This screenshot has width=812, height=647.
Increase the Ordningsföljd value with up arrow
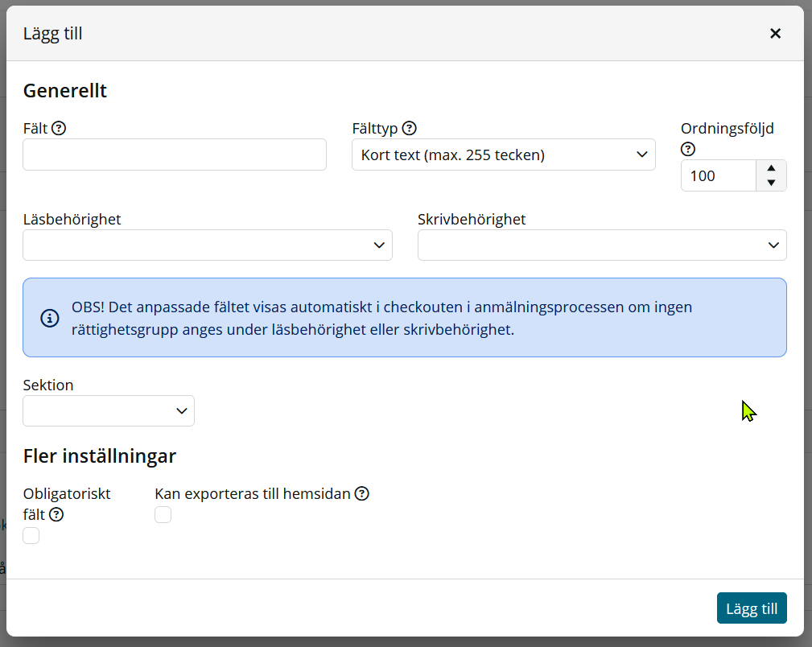pyautogui.click(x=771, y=168)
